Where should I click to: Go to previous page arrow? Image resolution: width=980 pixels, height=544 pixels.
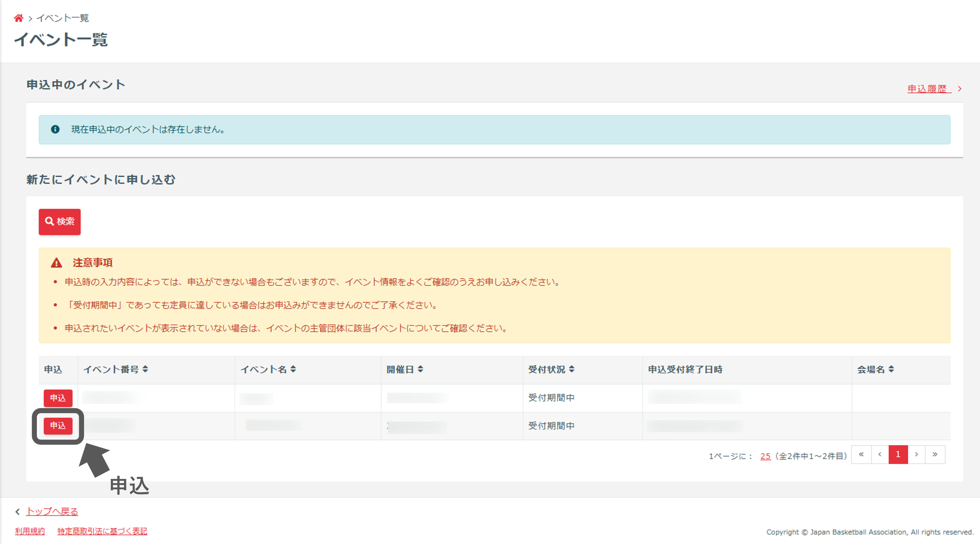click(880, 454)
